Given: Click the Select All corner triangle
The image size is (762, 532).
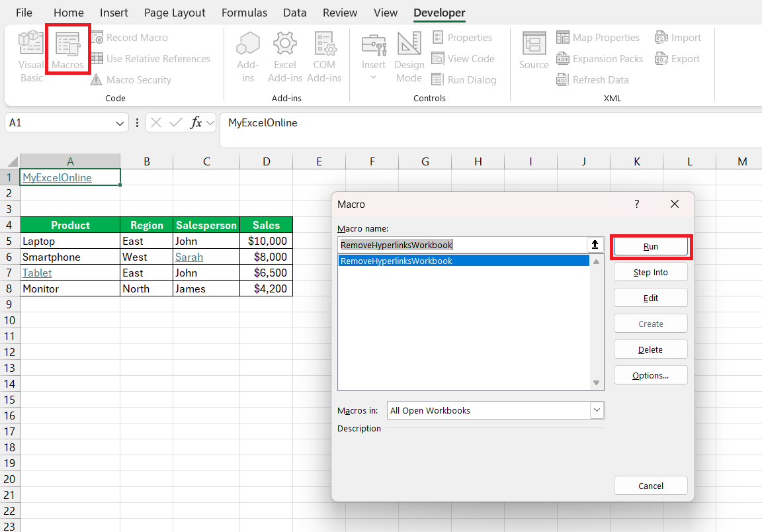Looking at the screenshot, I should coord(13,161).
